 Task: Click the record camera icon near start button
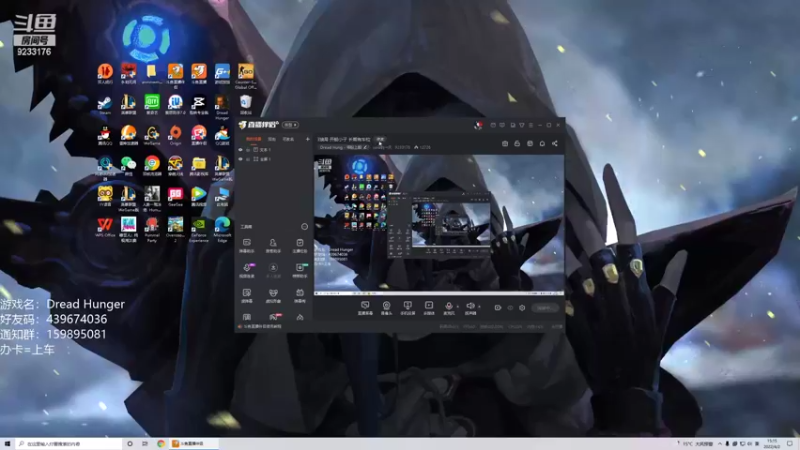497,308
